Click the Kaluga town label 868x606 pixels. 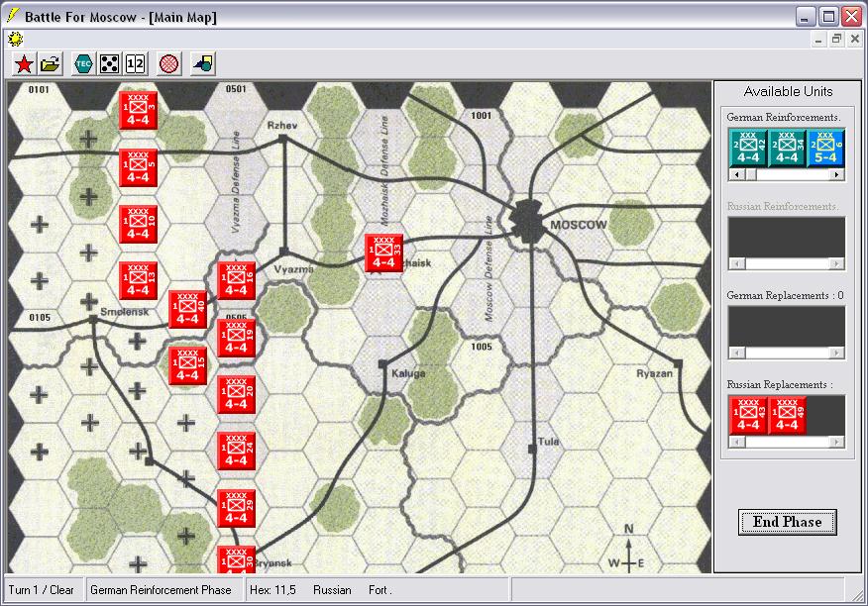pos(408,373)
